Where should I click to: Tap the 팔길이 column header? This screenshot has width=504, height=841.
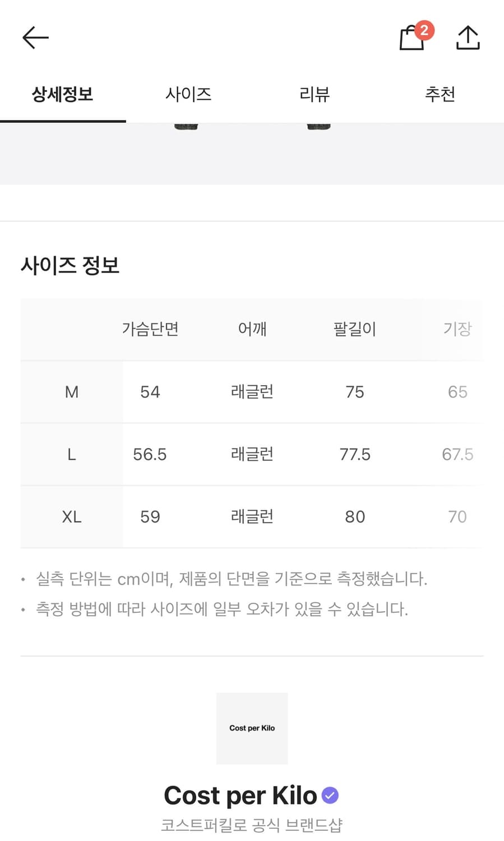point(355,329)
